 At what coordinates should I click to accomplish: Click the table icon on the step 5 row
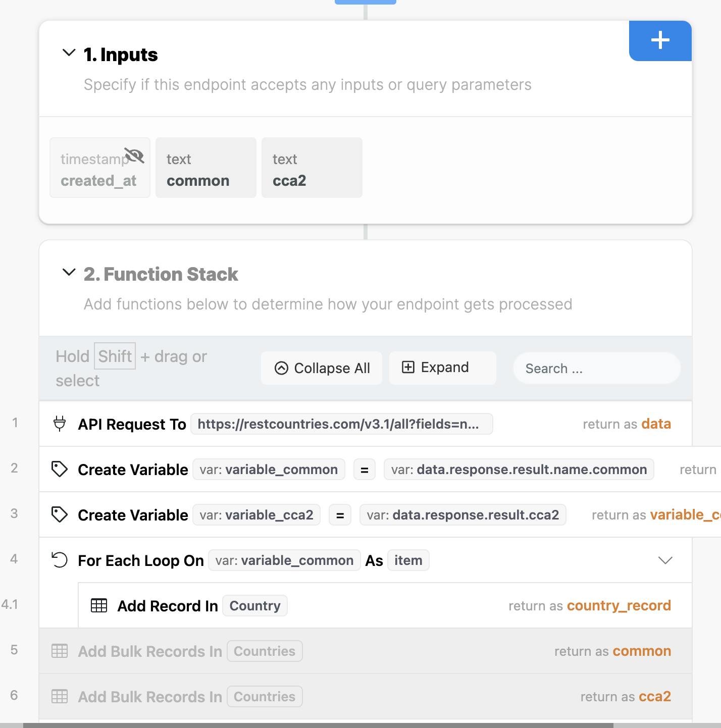tap(60, 651)
